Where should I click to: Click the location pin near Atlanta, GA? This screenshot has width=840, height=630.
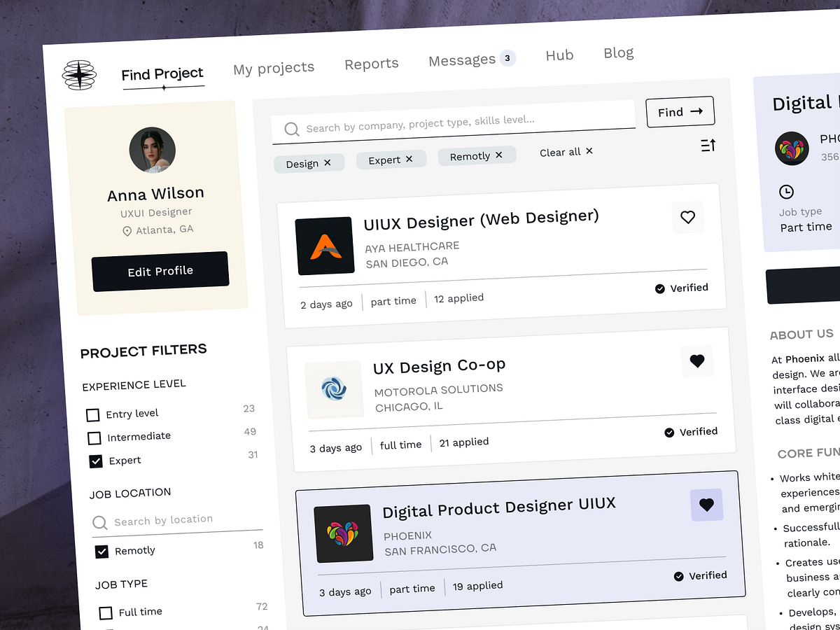pyautogui.click(x=127, y=230)
